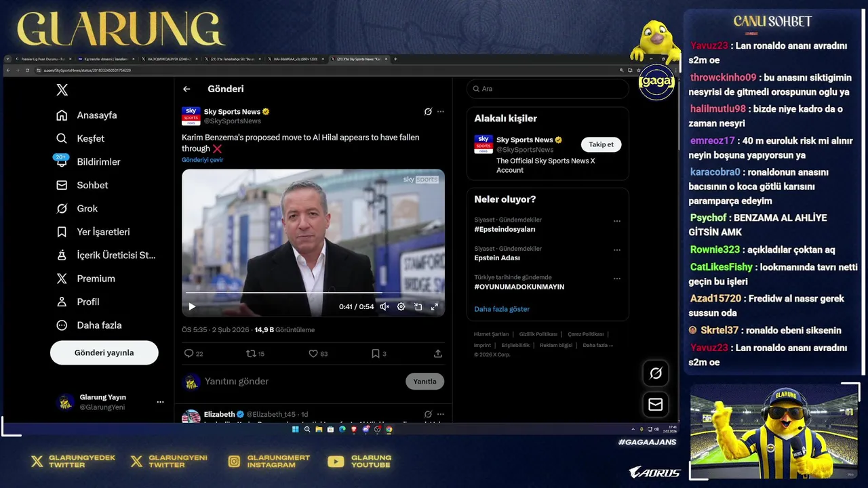
Task: Open floating messages envelope button
Action: coord(656,404)
